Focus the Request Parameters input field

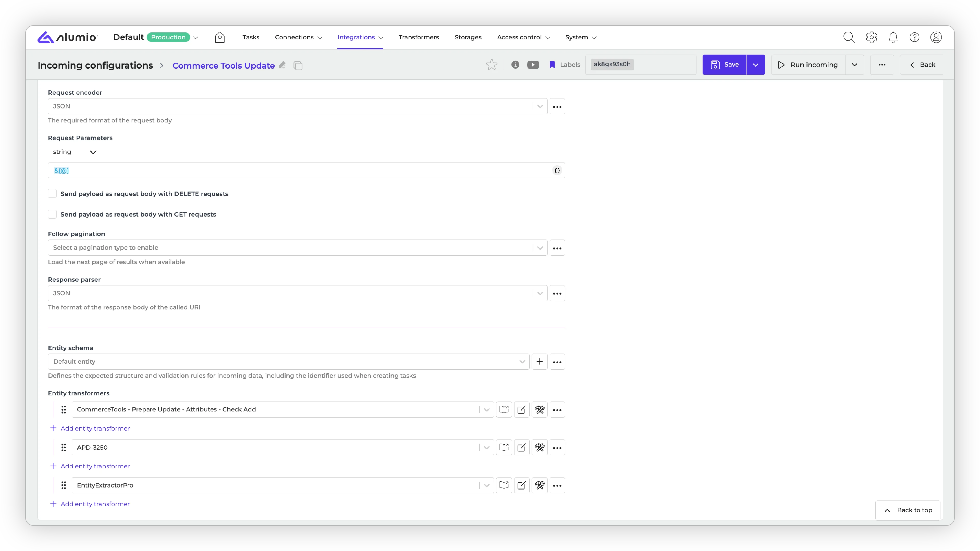pyautogui.click(x=306, y=170)
